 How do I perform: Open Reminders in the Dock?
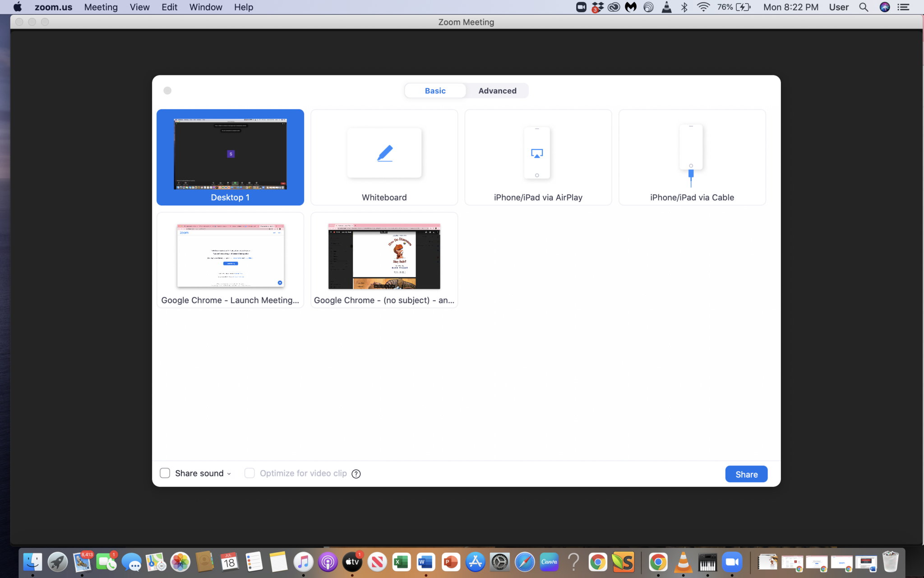point(254,562)
